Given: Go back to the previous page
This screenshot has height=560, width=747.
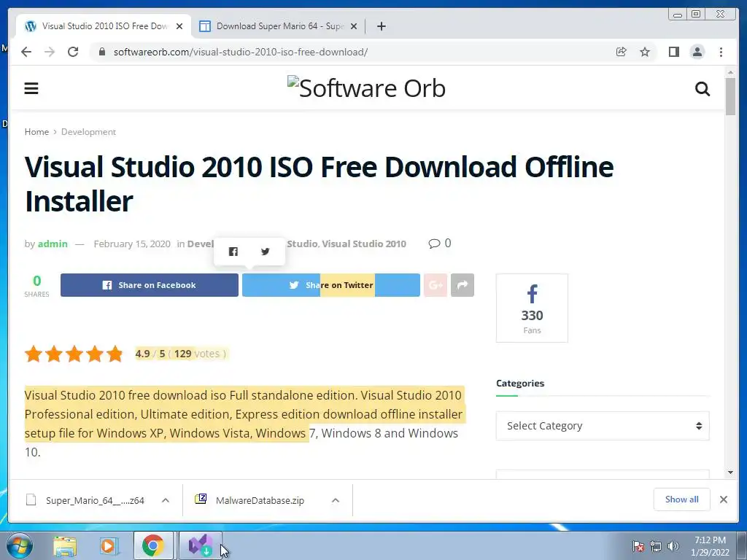Looking at the screenshot, I should click(x=26, y=52).
